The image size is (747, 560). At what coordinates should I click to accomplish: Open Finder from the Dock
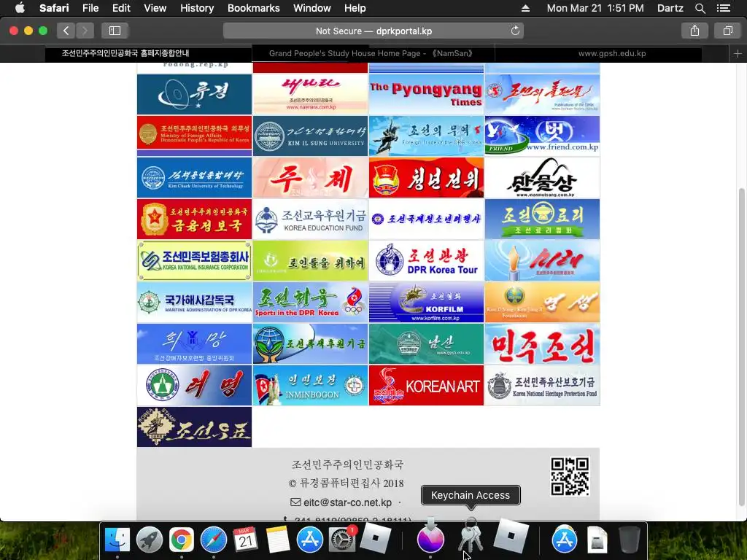(117, 540)
